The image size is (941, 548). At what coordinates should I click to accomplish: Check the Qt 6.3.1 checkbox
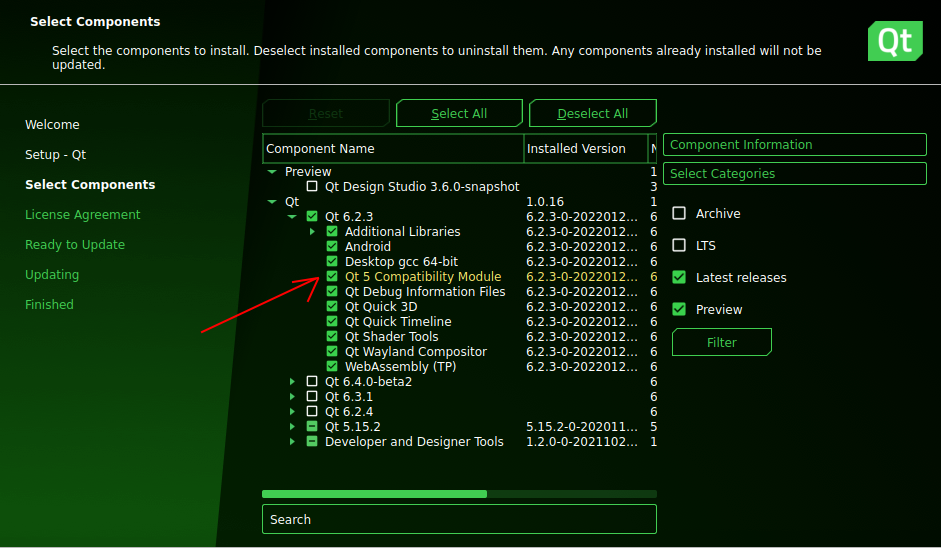pyautogui.click(x=312, y=396)
